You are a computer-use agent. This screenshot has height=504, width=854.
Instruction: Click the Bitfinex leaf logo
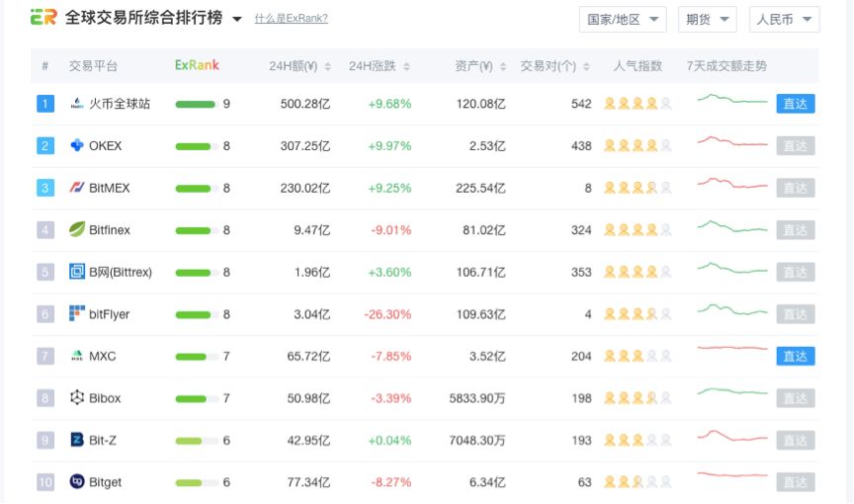pos(77,229)
